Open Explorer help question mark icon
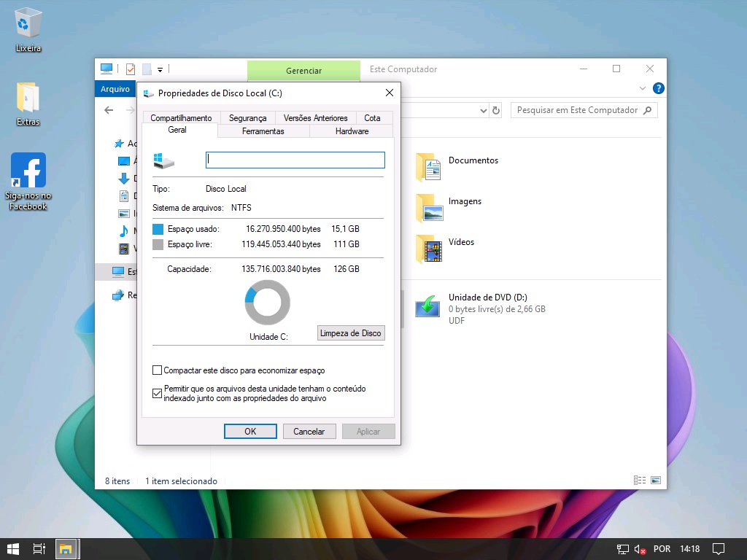The height and width of the screenshot is (560, 747). point(659,88)
